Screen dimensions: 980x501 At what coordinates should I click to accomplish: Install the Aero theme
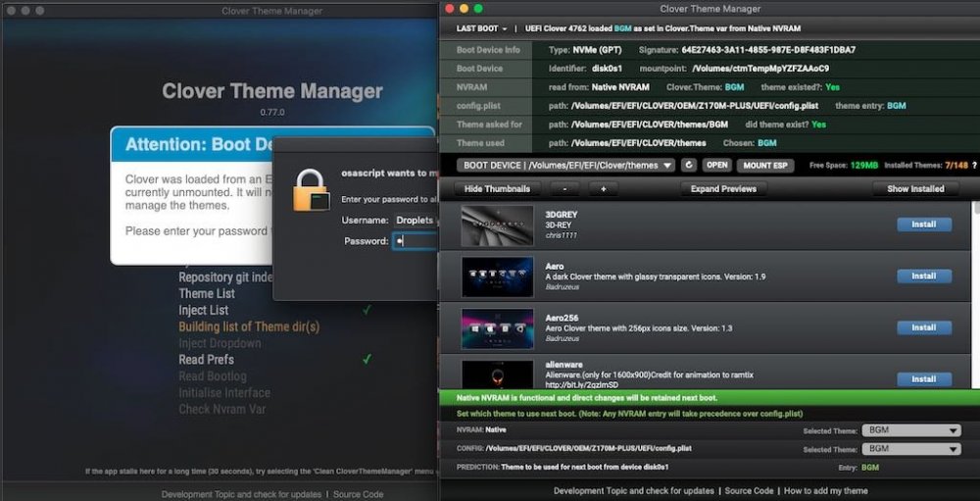(x=924, y=276)
